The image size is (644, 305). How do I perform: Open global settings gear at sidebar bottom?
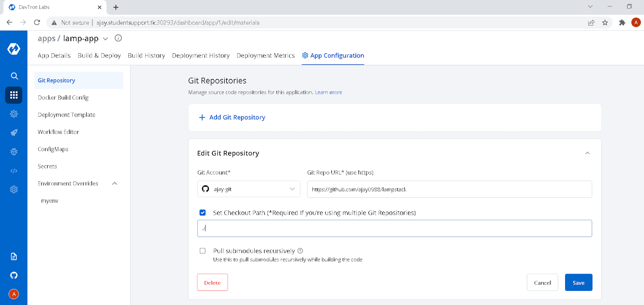14,189
